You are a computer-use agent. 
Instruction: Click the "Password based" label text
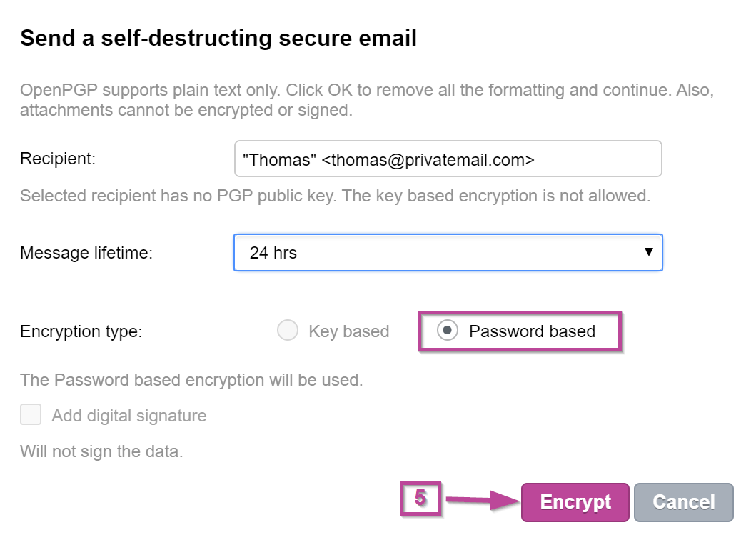pos(532,331)
